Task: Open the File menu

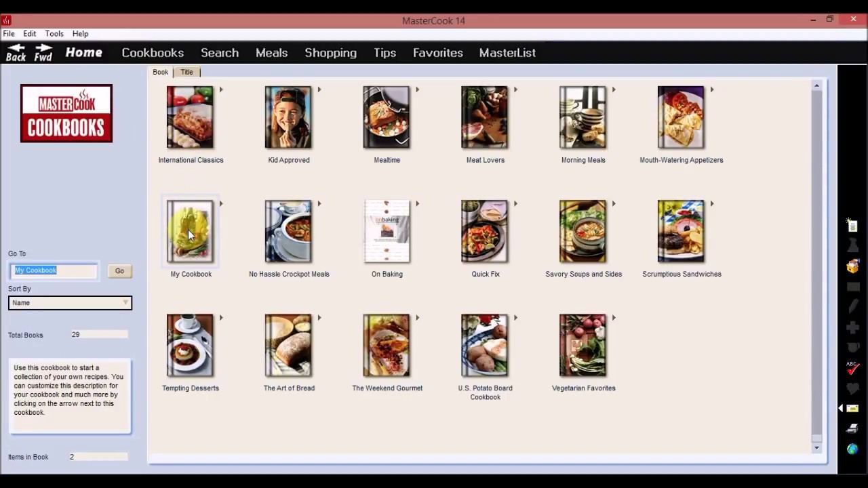Action: pos(9,33)
